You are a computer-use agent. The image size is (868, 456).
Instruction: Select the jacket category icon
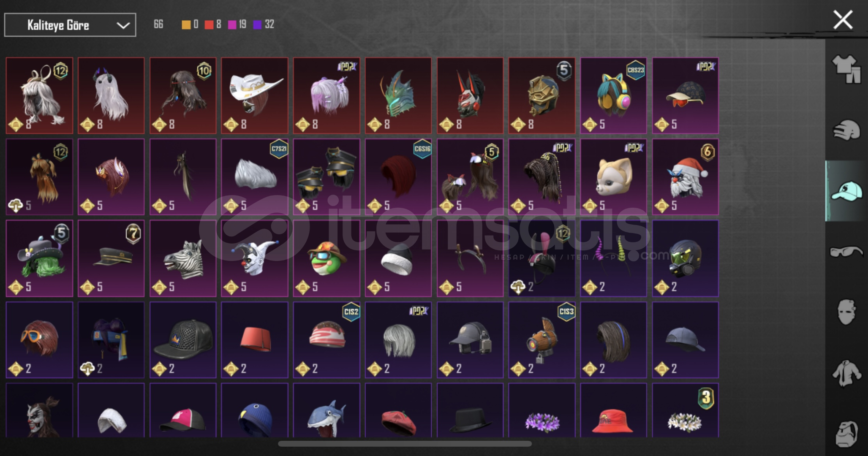click(847, 373)
